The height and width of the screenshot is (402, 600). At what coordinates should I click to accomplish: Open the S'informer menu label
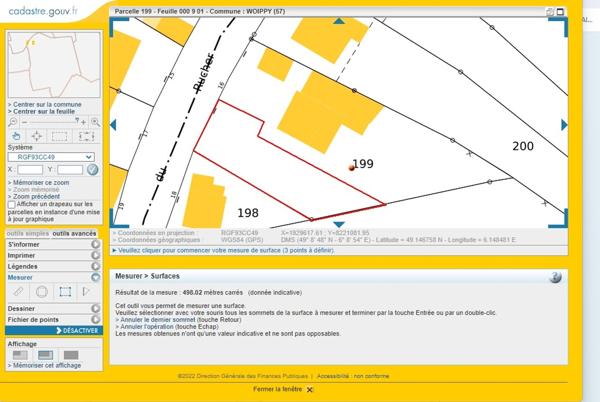point(23,244)
